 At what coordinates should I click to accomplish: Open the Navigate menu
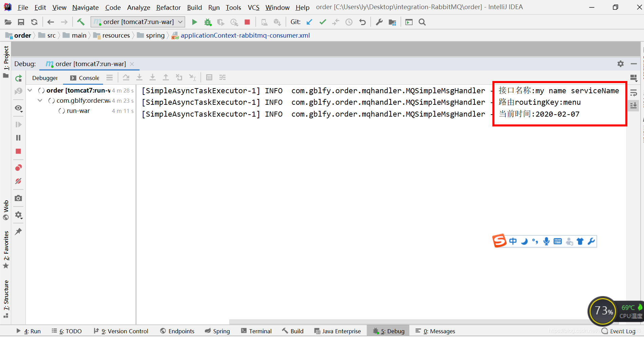(85, 7)
